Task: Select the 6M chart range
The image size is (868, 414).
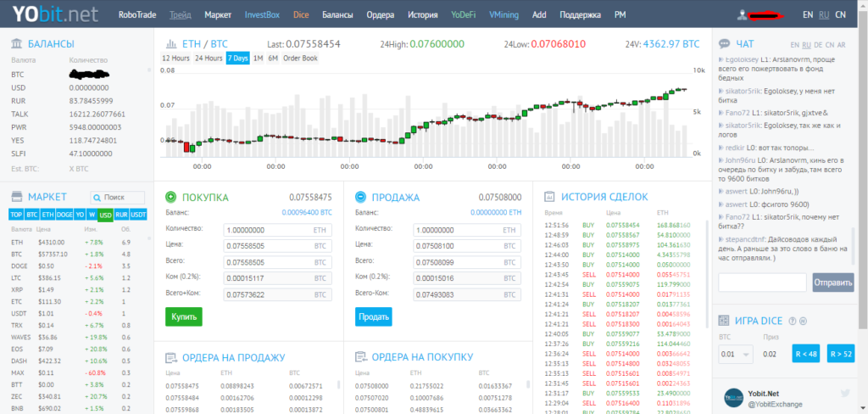Action: (x=273, y=59)
